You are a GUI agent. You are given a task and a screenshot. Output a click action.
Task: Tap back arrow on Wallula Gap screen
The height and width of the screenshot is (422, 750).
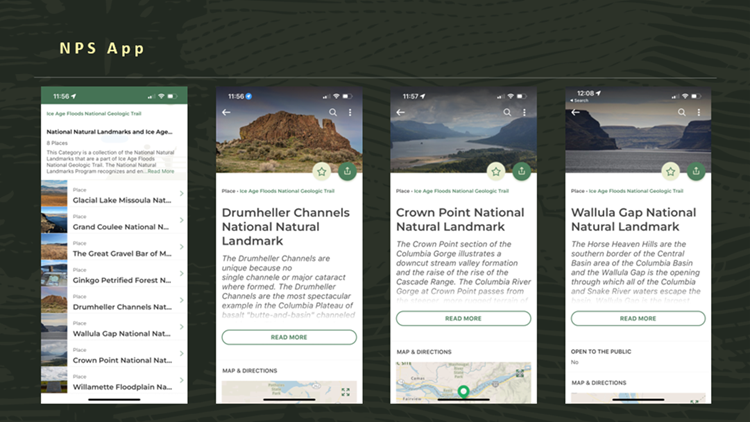click(x=575, y=113)
